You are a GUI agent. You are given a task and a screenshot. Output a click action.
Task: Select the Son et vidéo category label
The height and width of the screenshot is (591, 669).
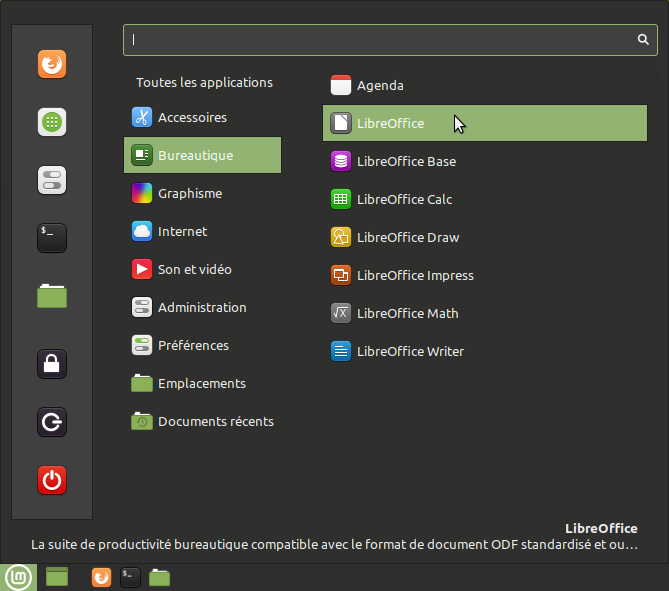click(195, 269)
